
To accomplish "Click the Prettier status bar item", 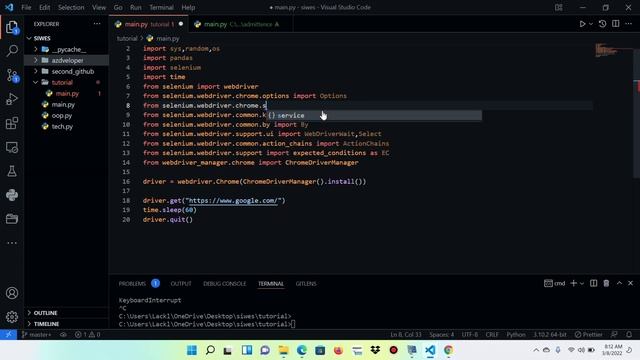I will [588, 334].
